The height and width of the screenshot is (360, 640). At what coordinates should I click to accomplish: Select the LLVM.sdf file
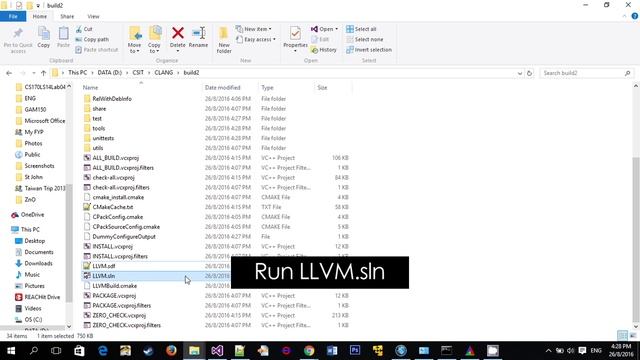[104, 266]
